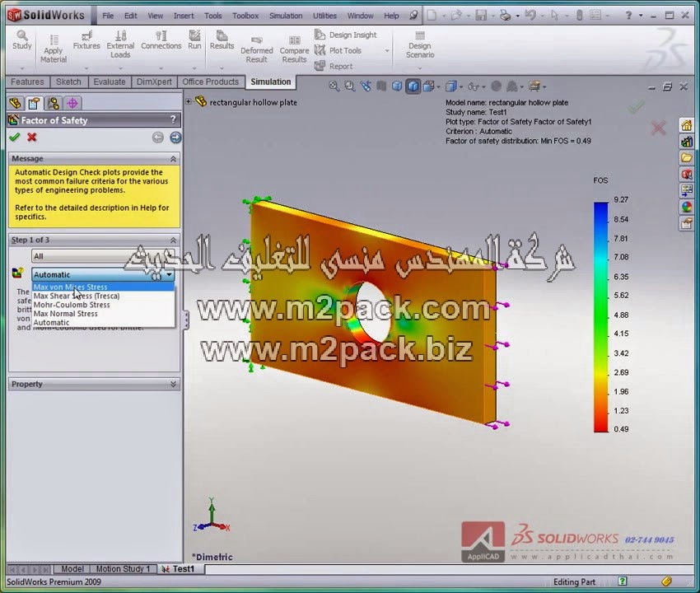Switch to Motion Study 1 tab
Image resolution: width=700 pixels, height=593 pixels.
coord(123,569)
